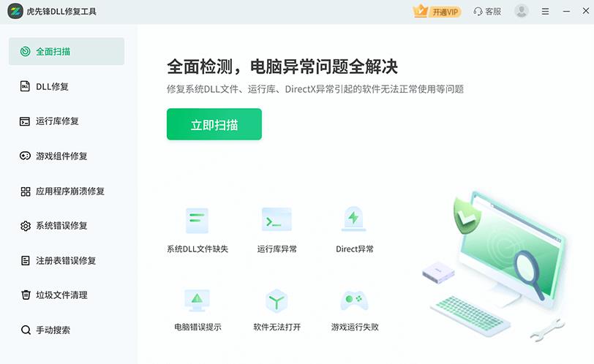Open the DLL修复 sidebar section
594x364 pixels.
(67, 86)
